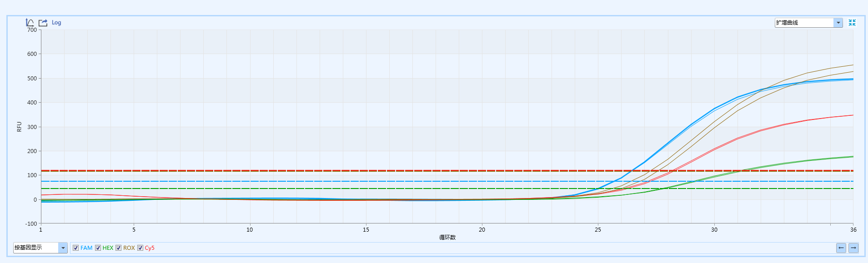Click the -100 y-axis tick label
Screen dimensions: 868x263
(31, 223)
